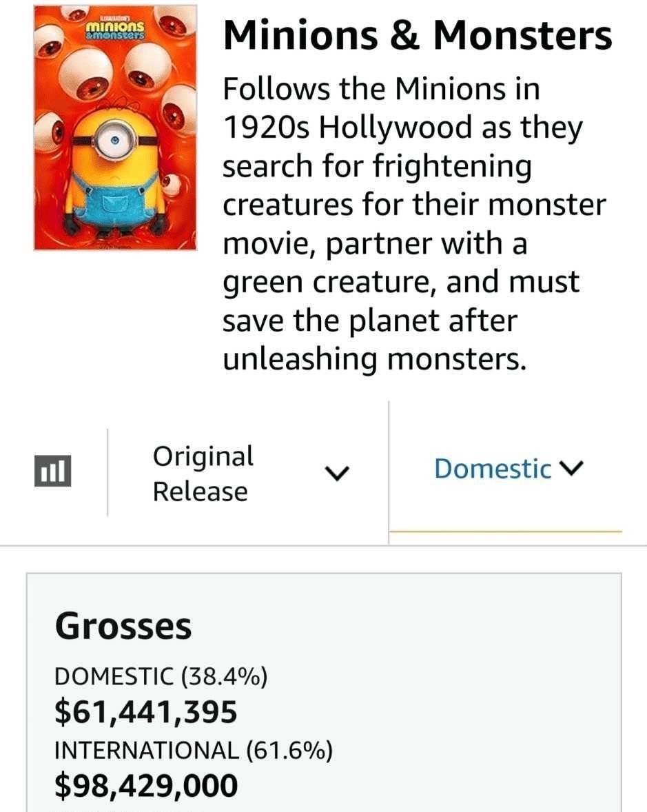Click the DOMESTIC (38.4%) label

[161, 676]
